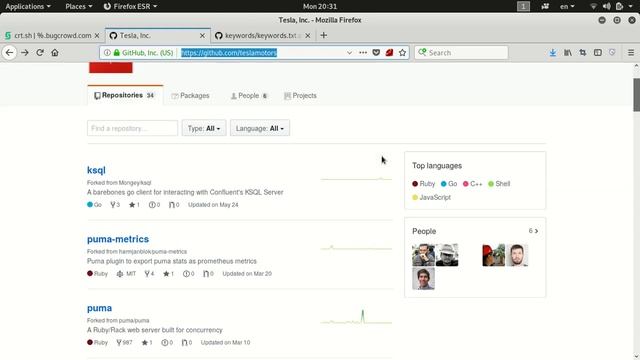This screenshot has width=640, height=360.
Task: Go back with the browser back arrow
Action: coord(9,53)
